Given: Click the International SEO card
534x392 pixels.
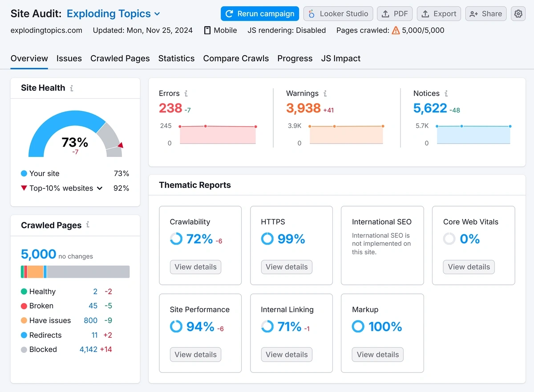Looking at the screenshot, I should point(382,245).
